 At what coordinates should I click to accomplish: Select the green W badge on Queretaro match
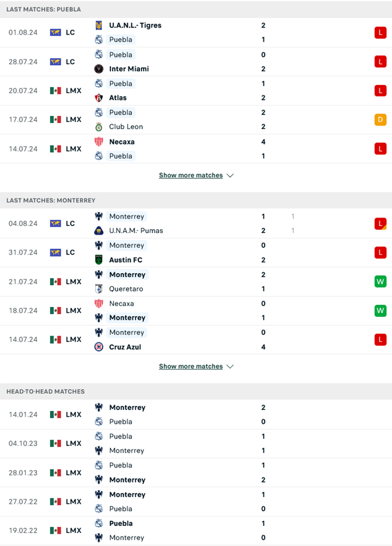pyautogui.click(x=380, y=282)
